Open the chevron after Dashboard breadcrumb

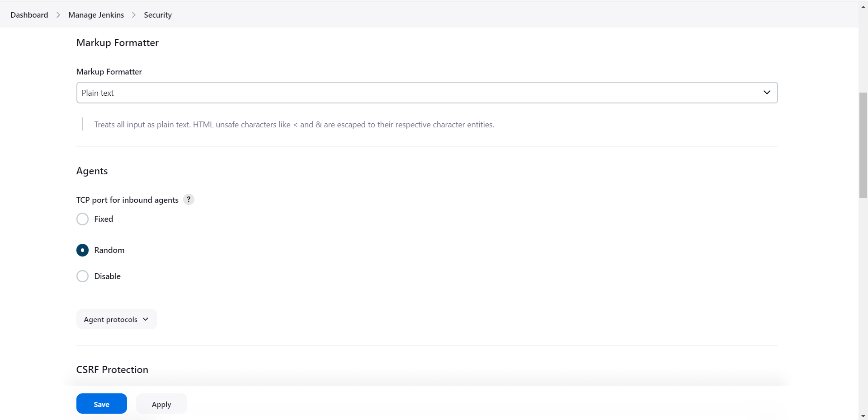click(58, 15)
